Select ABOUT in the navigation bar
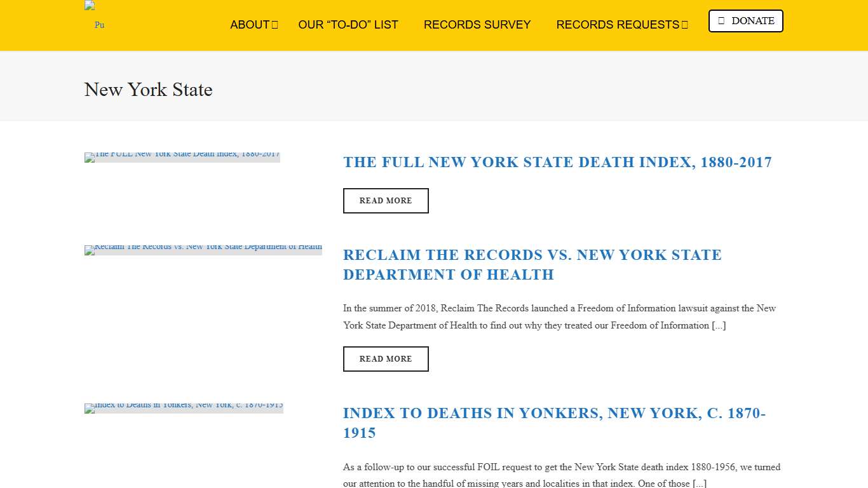The width and height of the screenshot is (868, 488). click(250, 25)
